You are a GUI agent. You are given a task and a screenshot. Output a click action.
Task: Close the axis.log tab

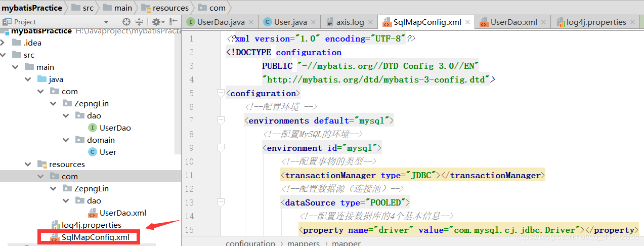pyautogui.click(x=372, y=22)
